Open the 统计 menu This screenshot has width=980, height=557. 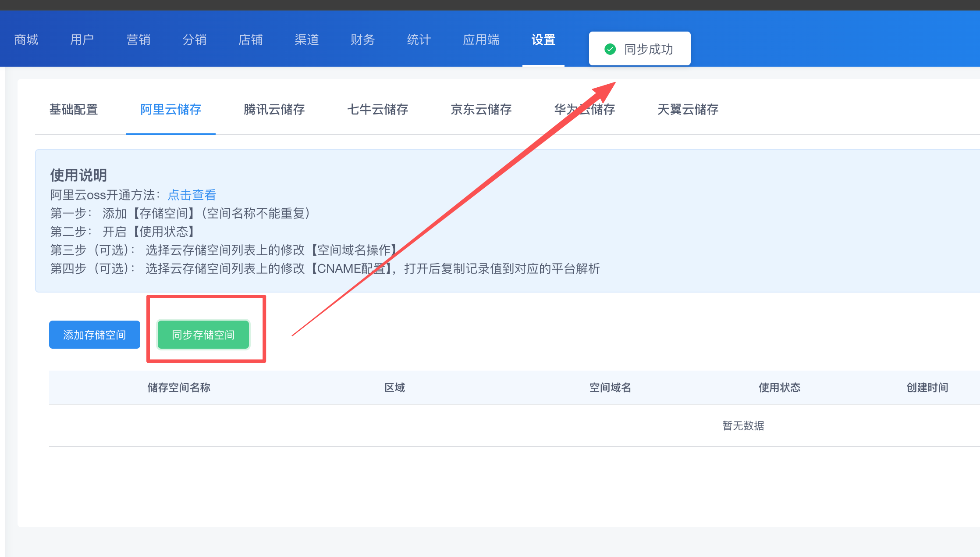(419, 40)
